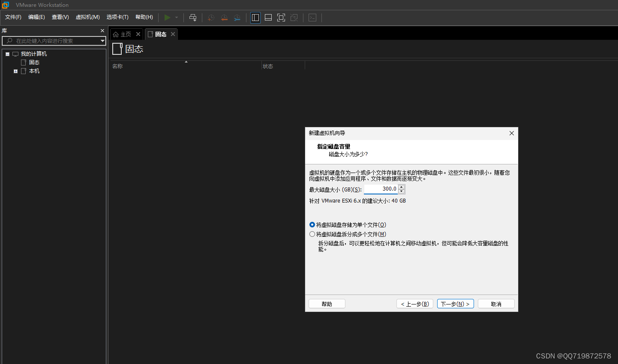Open the 帮助(H) menu
The width and height of the screenshot is (618, 364).
coord(144,17)
